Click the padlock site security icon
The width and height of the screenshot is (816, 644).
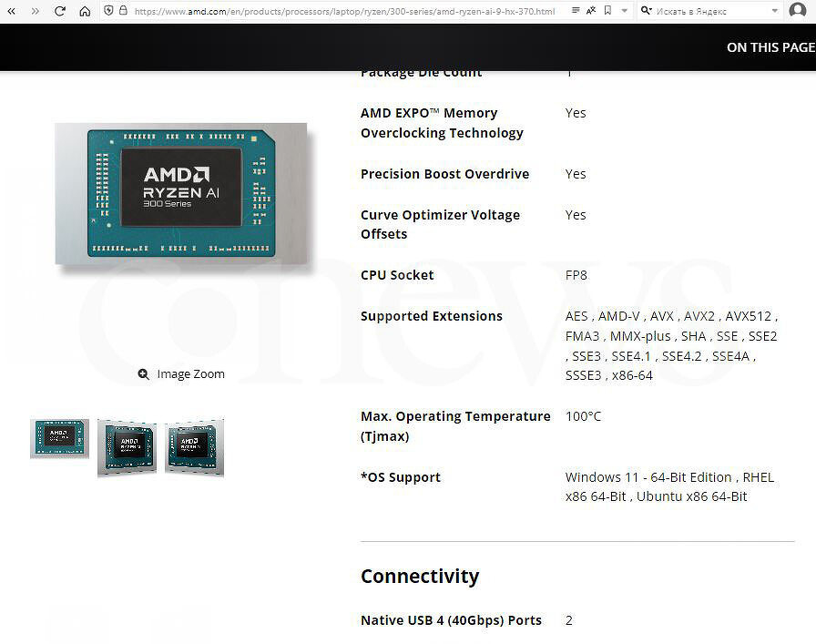[x=123, y=10]
